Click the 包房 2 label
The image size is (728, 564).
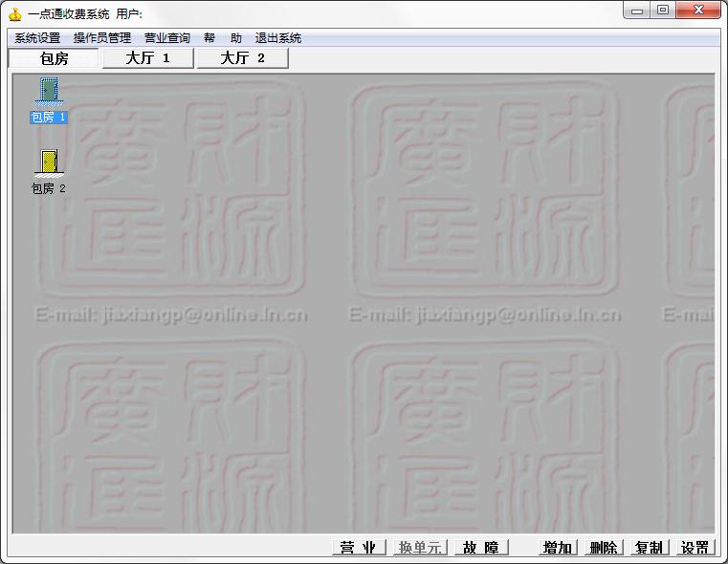[x=48, y=188]
